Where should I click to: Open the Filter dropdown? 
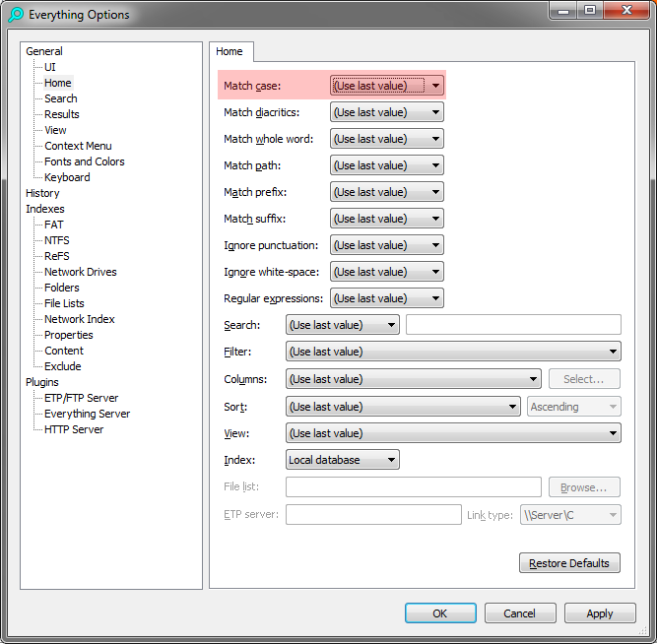pos(453,352)
